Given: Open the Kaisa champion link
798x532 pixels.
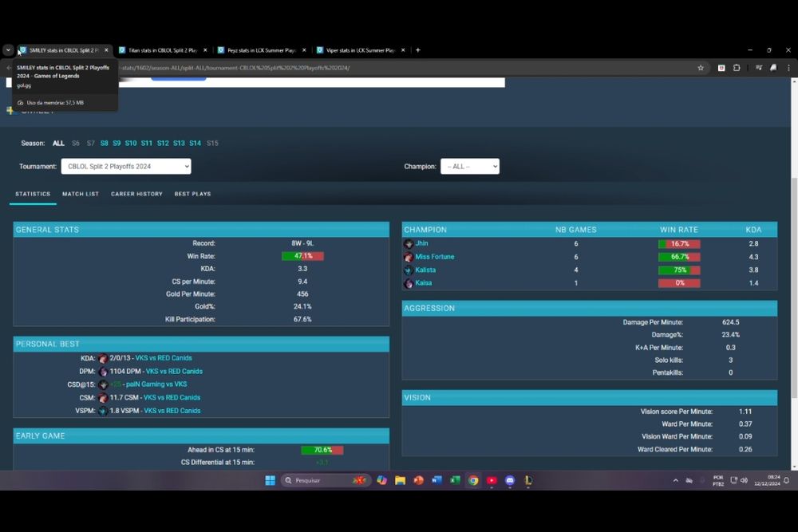Looking at the screenshot, I should 424,283.
